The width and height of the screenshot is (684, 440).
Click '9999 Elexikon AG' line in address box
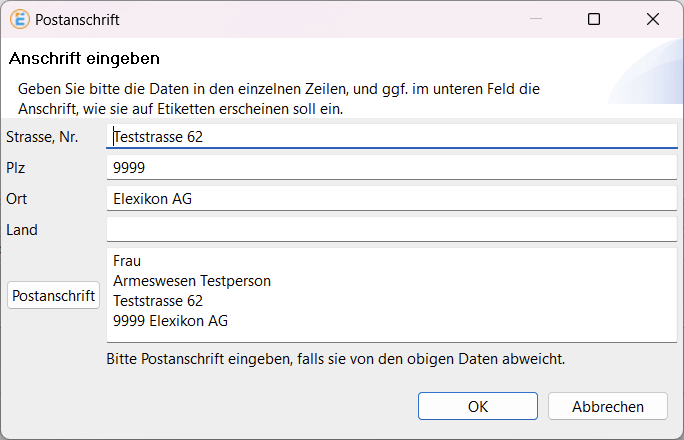[170, 321]
